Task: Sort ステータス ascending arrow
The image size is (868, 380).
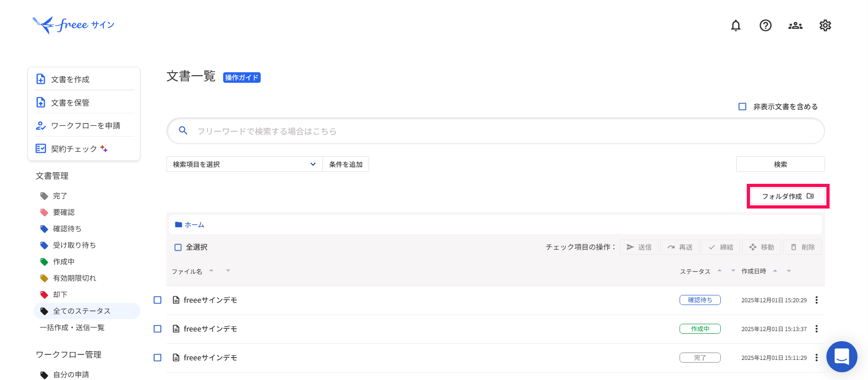Action: [x=719, y=270]
